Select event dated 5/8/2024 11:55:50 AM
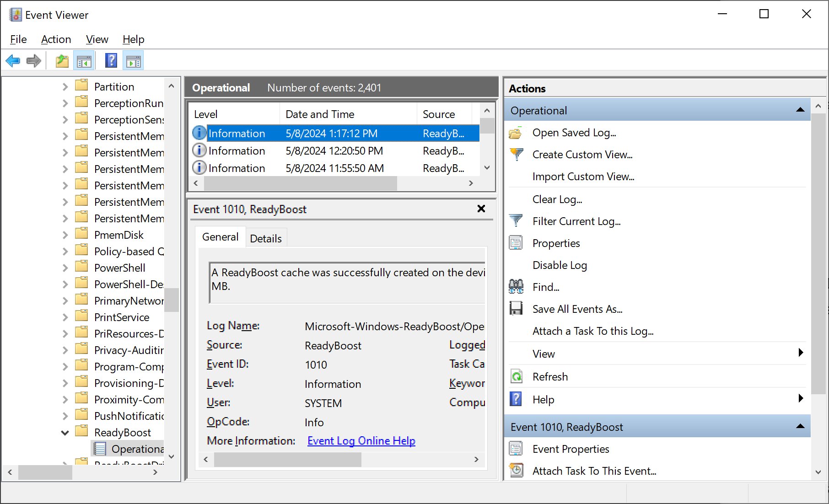This screenshot has height=504, width=829. pos(334,168)
